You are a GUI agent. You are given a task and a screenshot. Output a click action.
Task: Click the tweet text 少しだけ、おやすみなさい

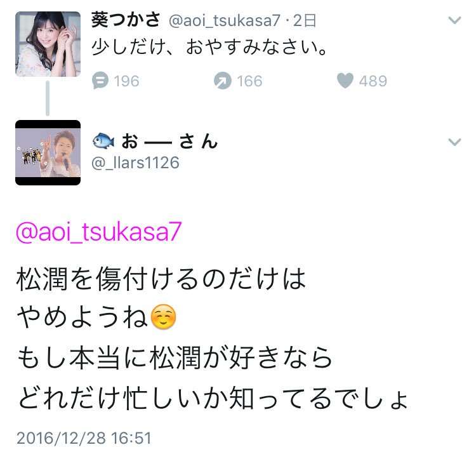point(209,48)
